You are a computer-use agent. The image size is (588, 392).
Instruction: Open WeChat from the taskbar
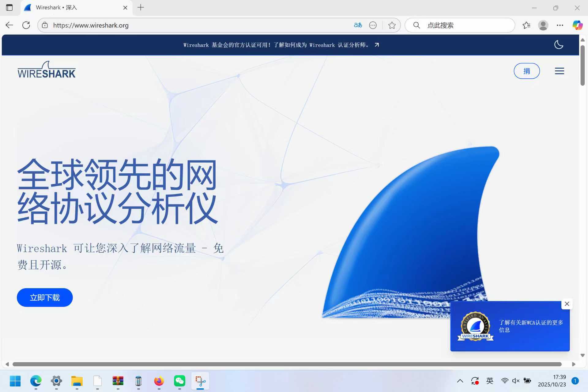(x=179, y=381)
